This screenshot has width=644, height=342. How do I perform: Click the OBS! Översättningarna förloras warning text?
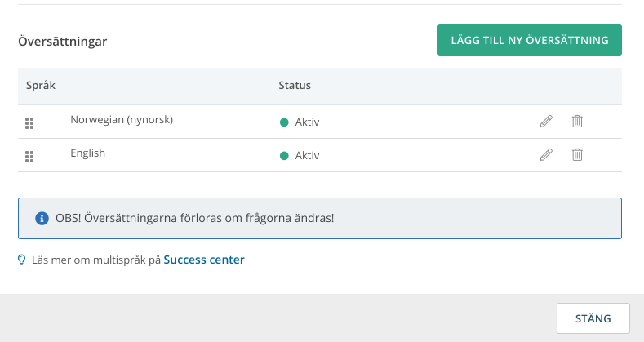[x=195, y=218]
